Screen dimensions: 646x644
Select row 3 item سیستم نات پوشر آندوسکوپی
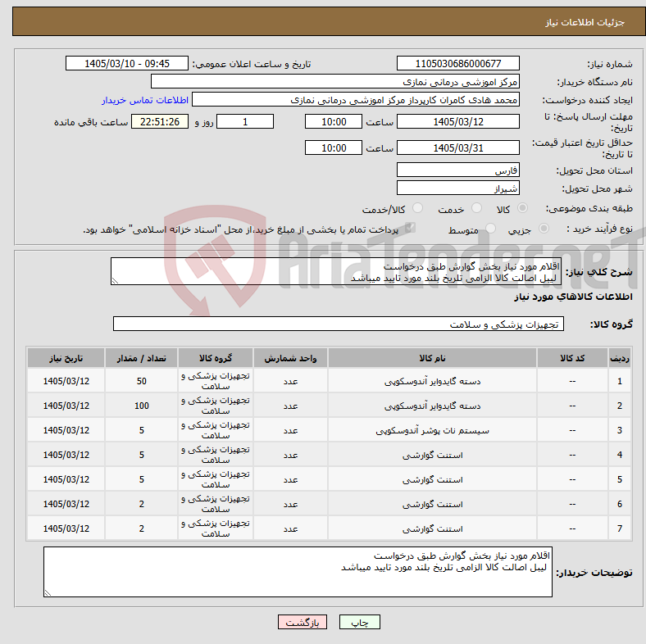point(432,431)
